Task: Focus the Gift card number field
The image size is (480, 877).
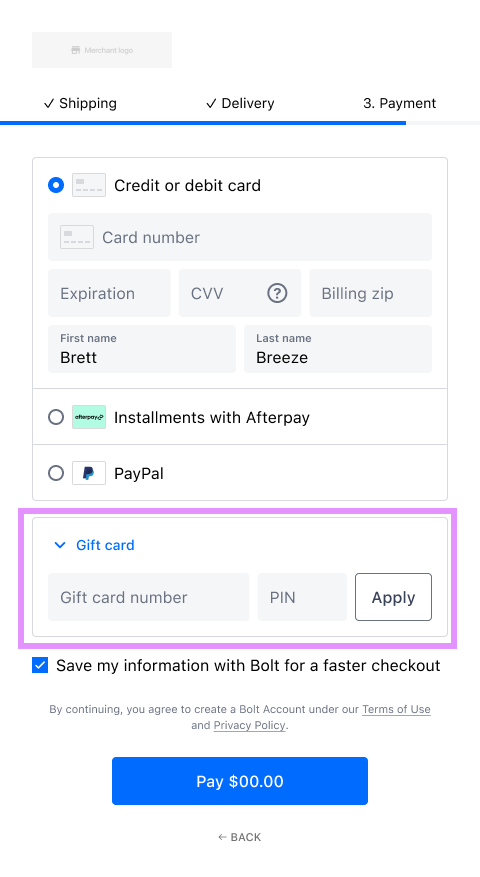Action: pos(149,597)
